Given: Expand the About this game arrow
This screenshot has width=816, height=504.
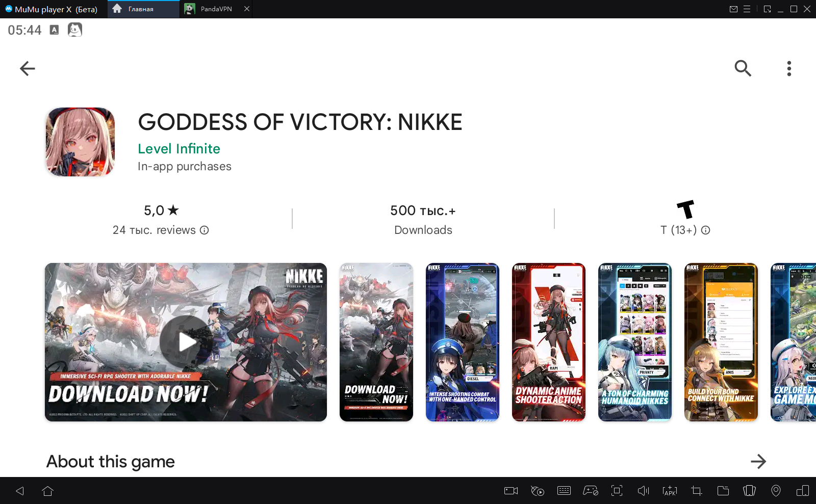Looking at the screenshot, I should point(758,461).
